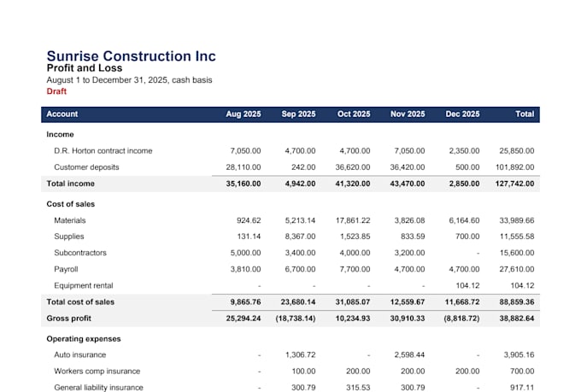
Task: Click the 30,910.33 Gross profit value
Action: pyautogui.click(x=408, y=319)
